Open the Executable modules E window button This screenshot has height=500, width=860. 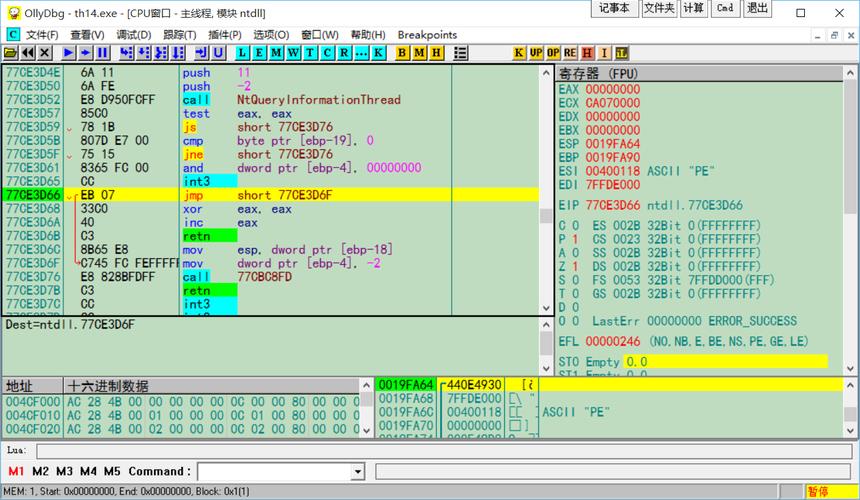(260, 52)
